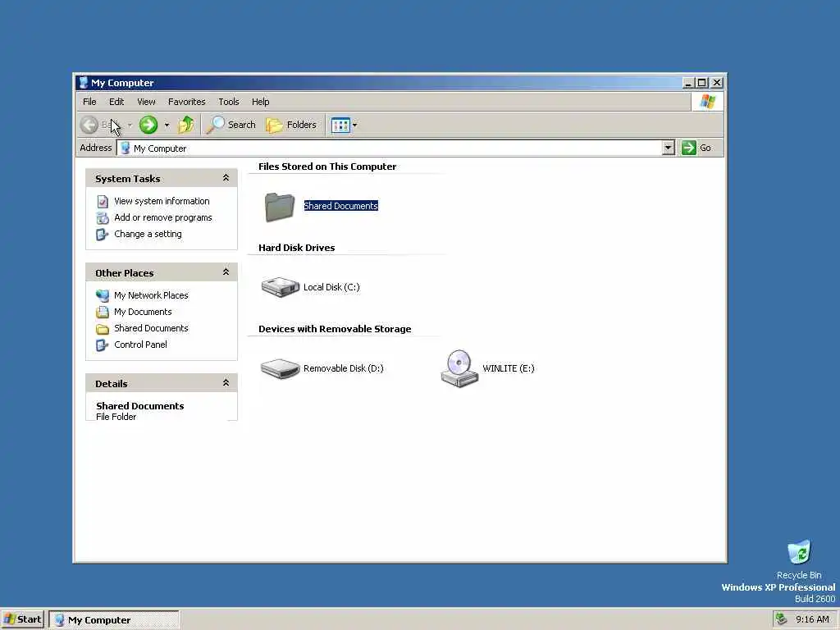Select the Shared Documents folder icon
The height and width of the screenshot is (630, 840).
(280, 206)
